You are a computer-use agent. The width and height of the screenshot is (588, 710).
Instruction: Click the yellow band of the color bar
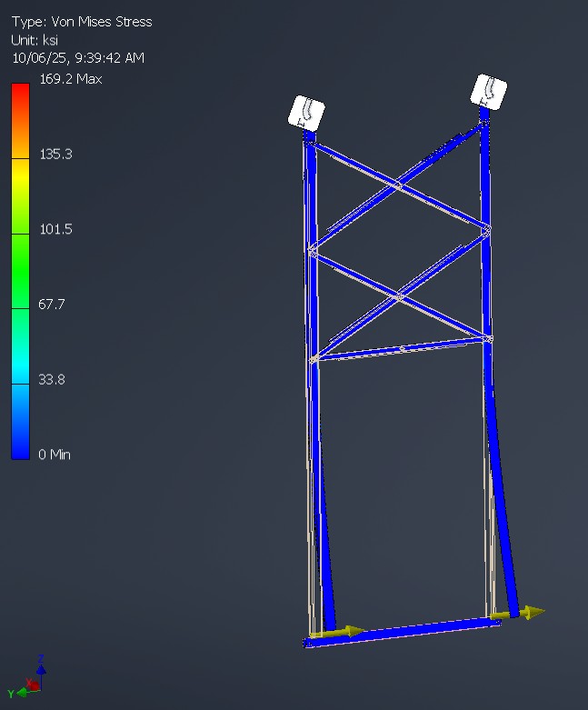pos(20,195)
